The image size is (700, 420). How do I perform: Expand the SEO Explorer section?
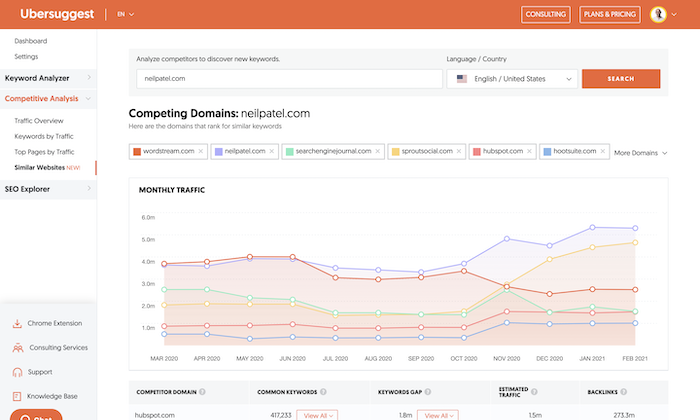48,189
